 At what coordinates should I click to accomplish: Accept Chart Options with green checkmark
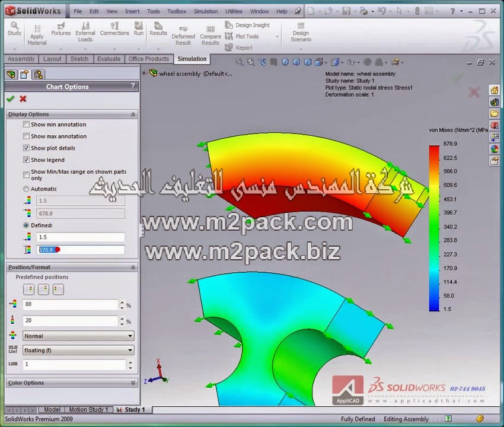11,98
